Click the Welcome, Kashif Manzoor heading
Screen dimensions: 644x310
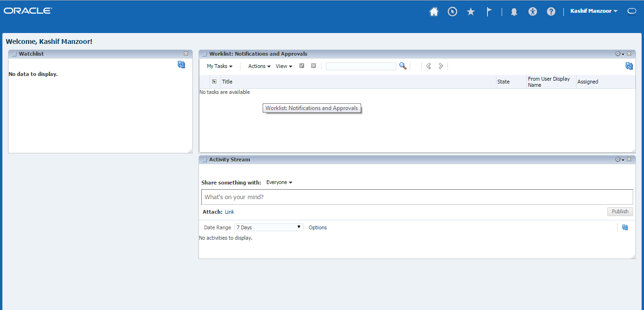click(49, 42)
